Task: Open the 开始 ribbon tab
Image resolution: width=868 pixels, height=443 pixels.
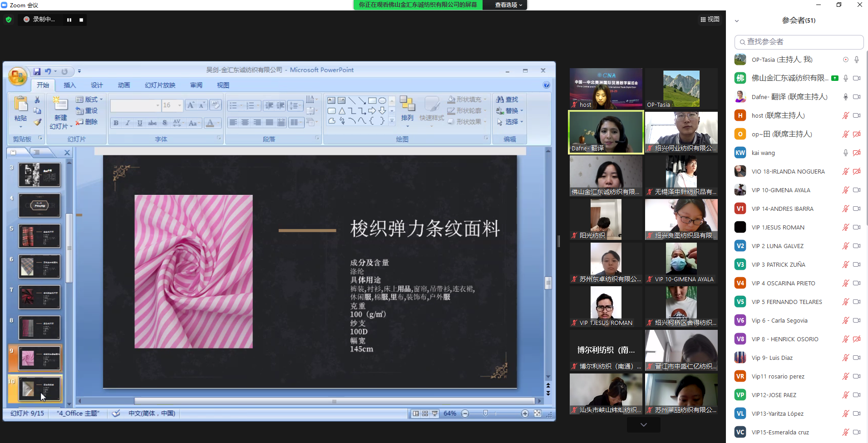Action: 43,85
